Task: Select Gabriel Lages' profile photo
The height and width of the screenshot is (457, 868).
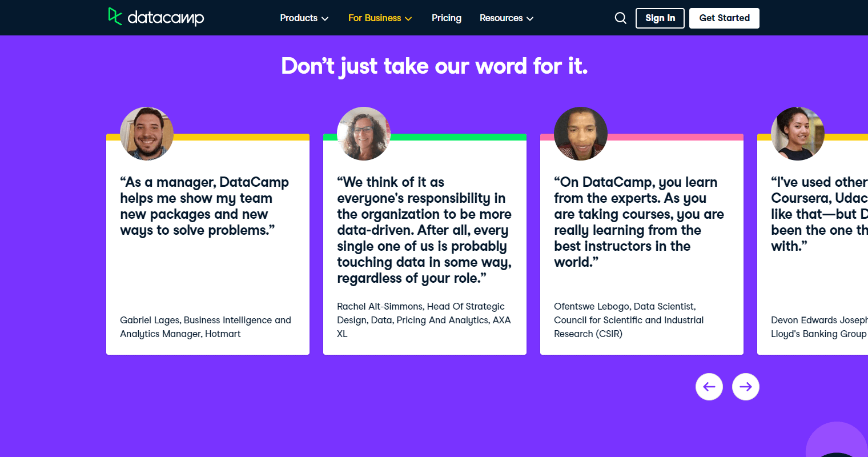Action: (147, 134)
